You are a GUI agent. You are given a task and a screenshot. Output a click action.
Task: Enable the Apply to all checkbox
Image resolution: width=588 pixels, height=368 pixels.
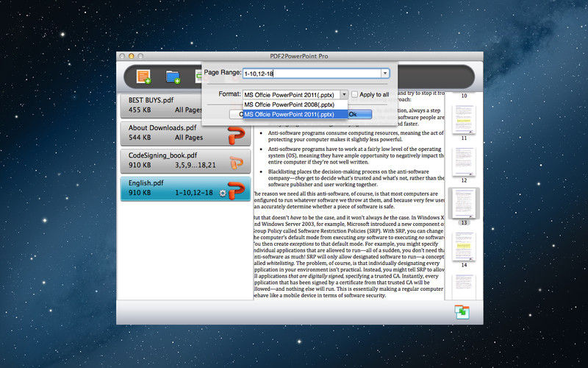(354, 94)
